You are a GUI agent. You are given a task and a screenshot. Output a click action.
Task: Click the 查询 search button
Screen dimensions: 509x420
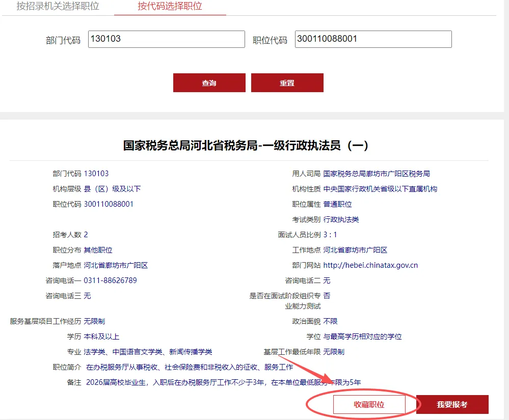209,82
